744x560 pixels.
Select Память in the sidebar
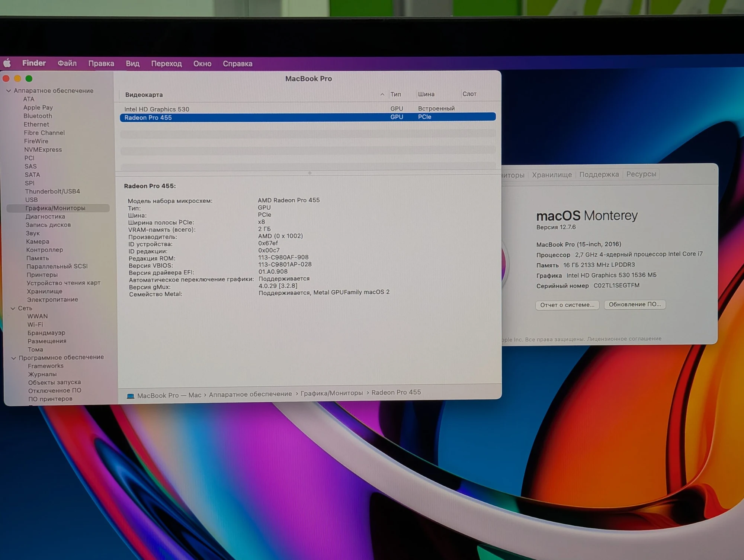point(38,258)
